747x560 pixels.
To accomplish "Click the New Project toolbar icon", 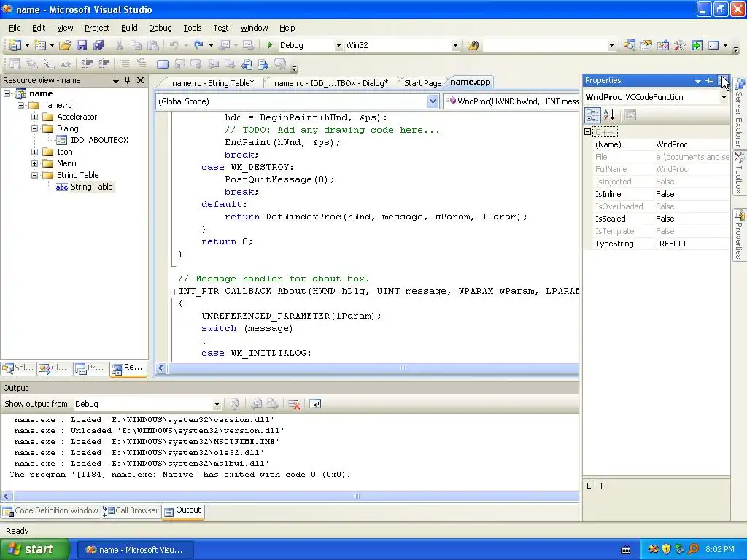I will coord(15,45).
